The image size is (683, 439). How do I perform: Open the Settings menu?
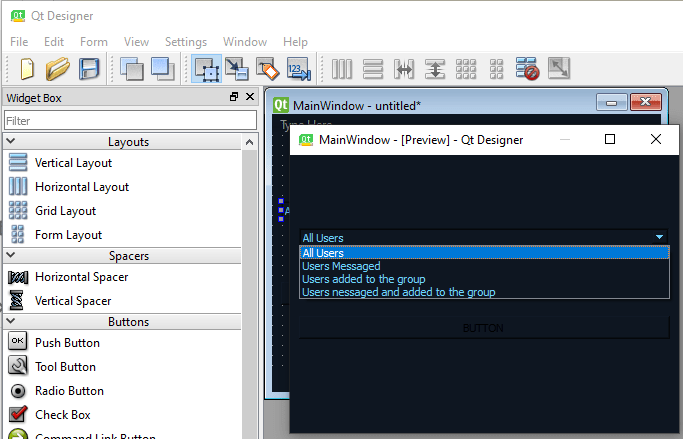(x=186, y=42)
